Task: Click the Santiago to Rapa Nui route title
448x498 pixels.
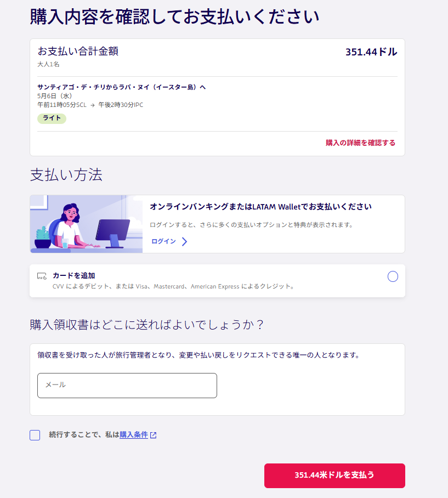Action: pyautogui.click(x=121, y=87)
